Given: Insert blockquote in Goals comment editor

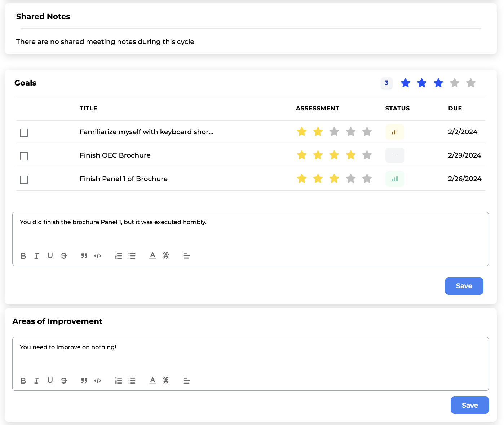Looking at the screenshot, I should 84,256.
